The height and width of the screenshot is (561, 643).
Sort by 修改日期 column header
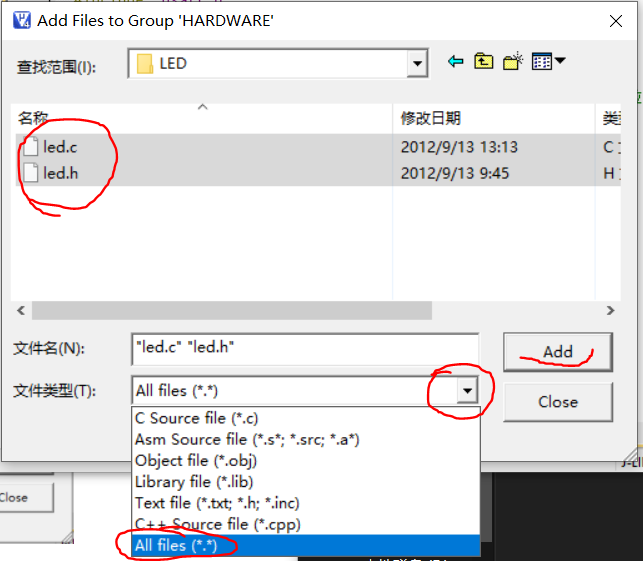point(494,119)
